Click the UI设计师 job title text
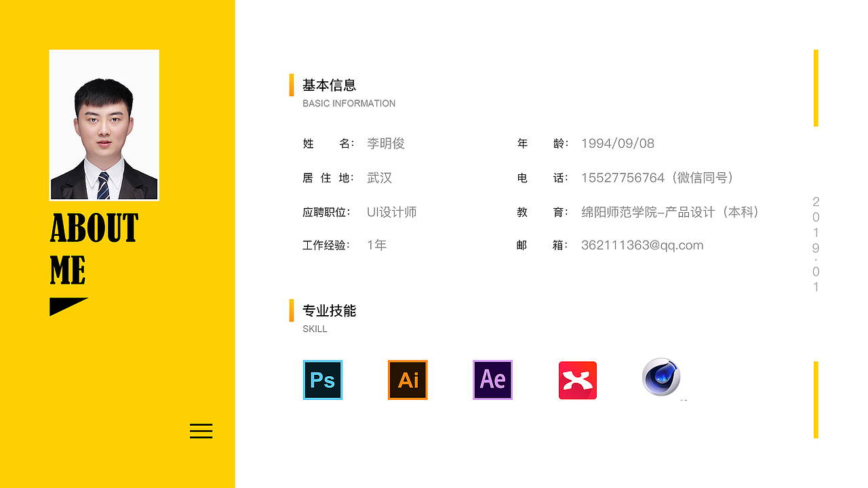 click(391, 212)
